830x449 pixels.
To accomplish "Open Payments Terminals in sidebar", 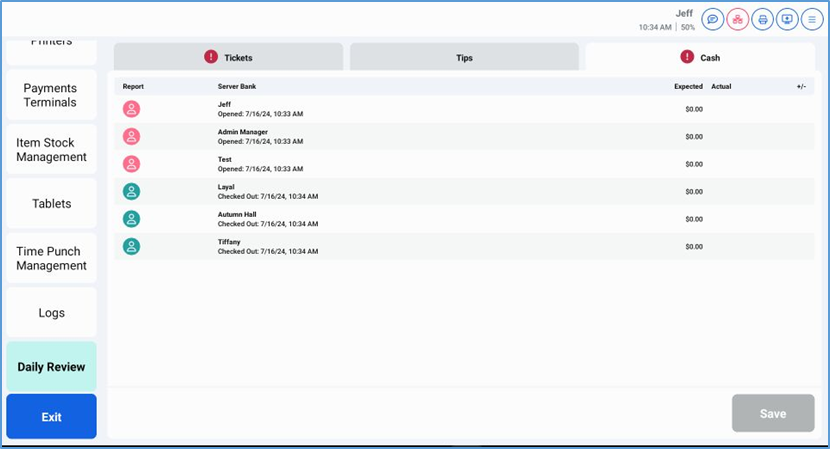I will coord(51,95).
